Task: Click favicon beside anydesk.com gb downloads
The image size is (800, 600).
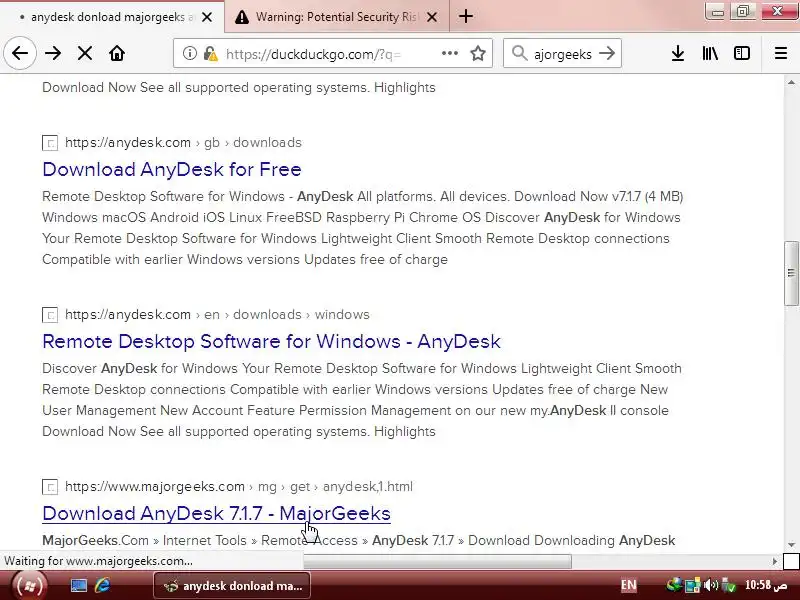Action: (x=50, y=143)
